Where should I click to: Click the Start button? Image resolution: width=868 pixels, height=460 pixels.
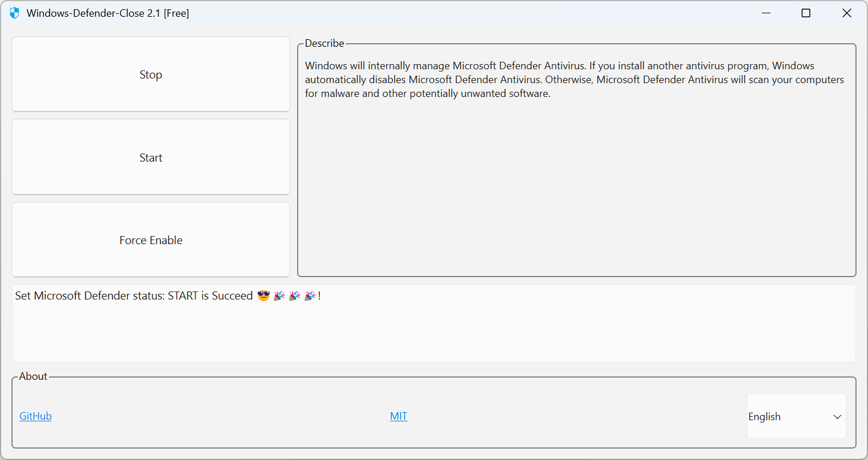[x=151, y=158]
